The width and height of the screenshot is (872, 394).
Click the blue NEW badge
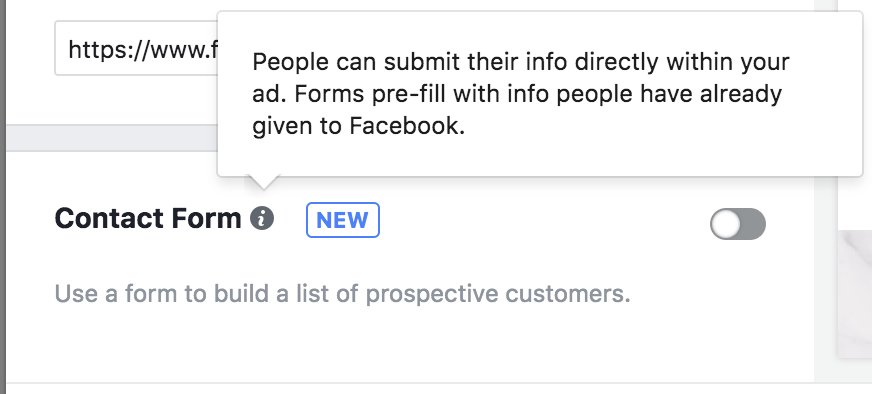(x=343, y=220)
